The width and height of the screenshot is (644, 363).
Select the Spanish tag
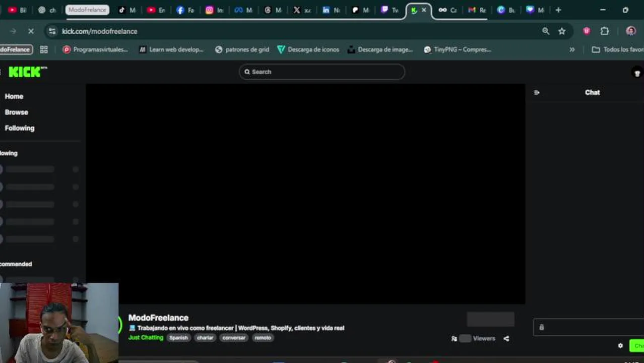pyautogui.click(x=178, y=338)
